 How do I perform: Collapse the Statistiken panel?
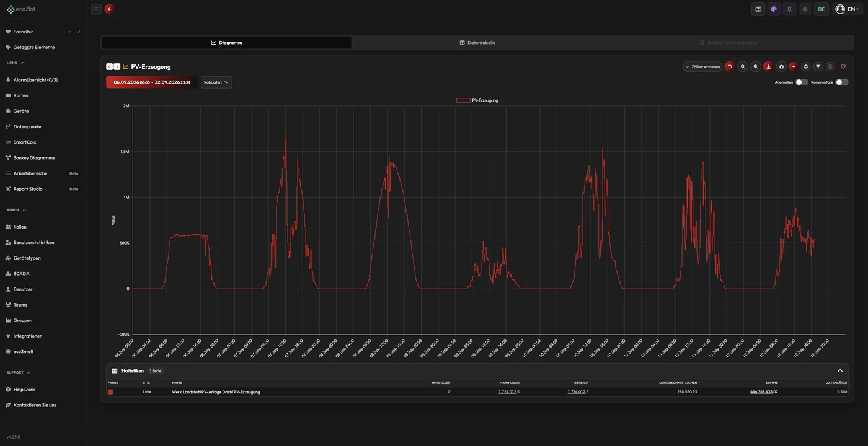(x=840, y=370)
